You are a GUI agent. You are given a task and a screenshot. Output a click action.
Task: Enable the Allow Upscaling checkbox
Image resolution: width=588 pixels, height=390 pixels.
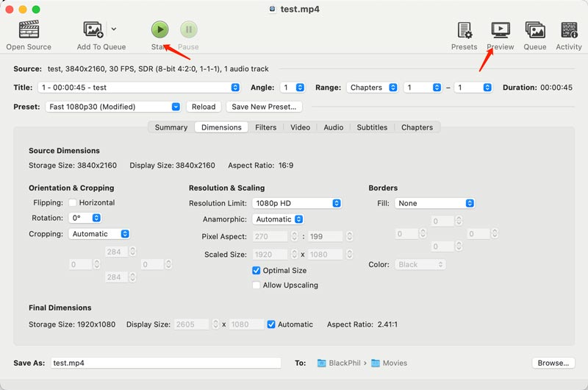[257, 286]
